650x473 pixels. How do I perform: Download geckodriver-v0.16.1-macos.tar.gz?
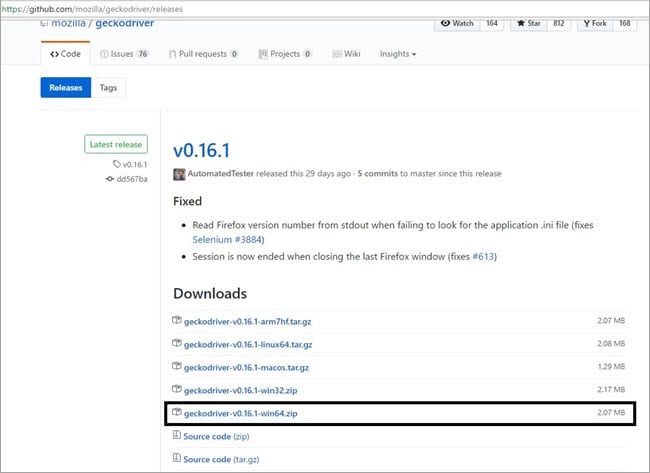coord(246,368)
